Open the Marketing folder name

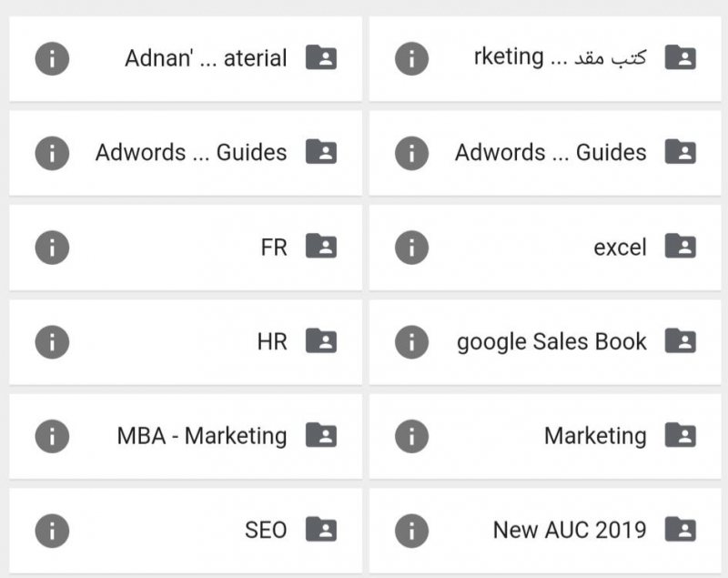click(595, 436)
